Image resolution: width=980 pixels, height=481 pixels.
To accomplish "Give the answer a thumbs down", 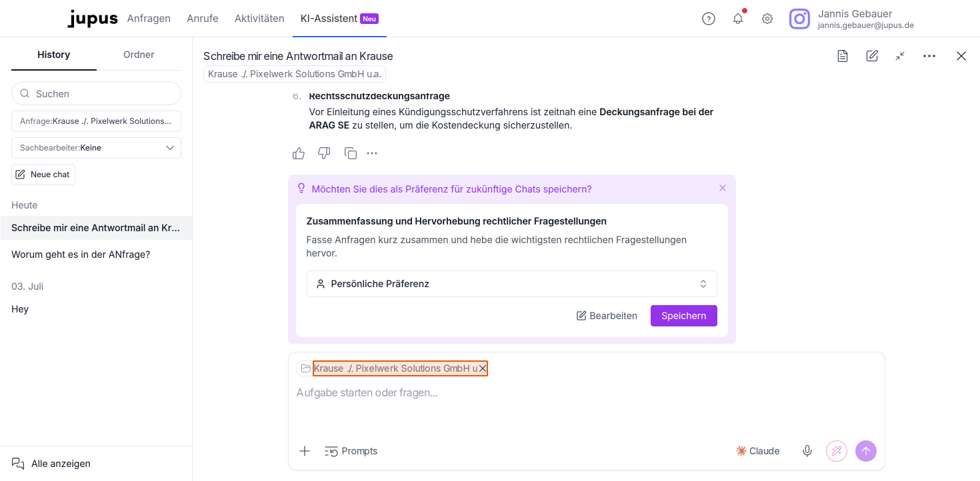I will pos(324,153).
